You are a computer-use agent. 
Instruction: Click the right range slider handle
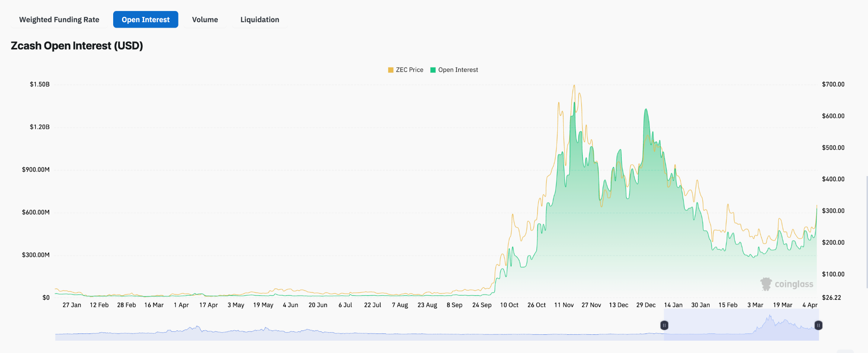pyautogui.click(x=818, y=325)
